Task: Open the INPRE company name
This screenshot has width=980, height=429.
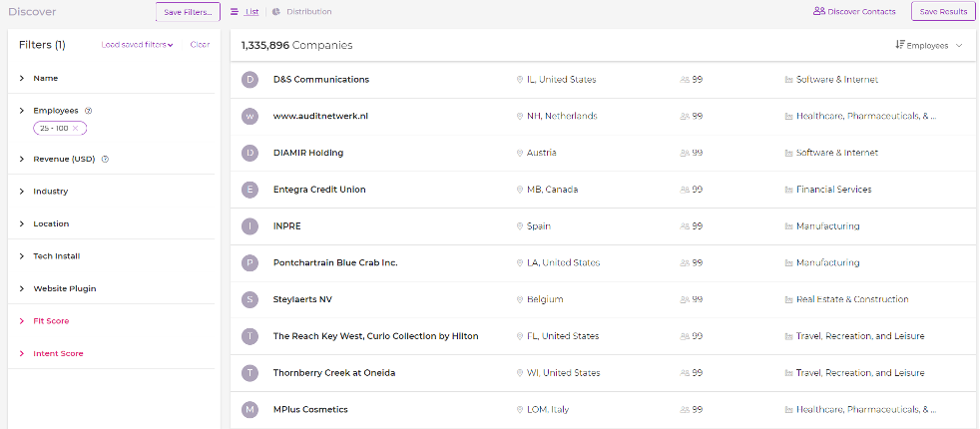Action: point(286,226)
